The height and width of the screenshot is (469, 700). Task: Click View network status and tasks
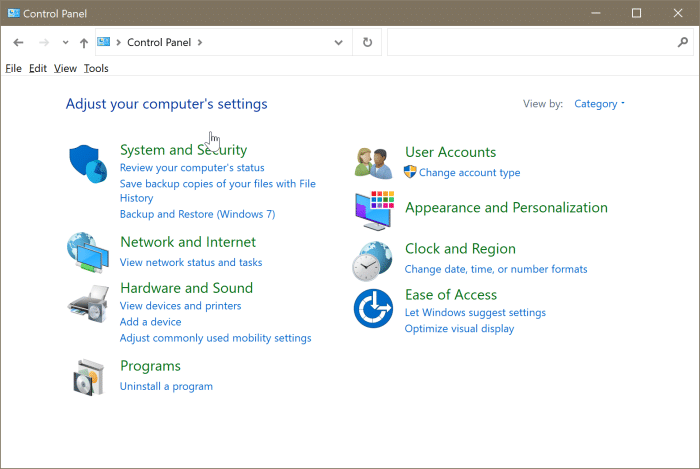click(191, 262)
